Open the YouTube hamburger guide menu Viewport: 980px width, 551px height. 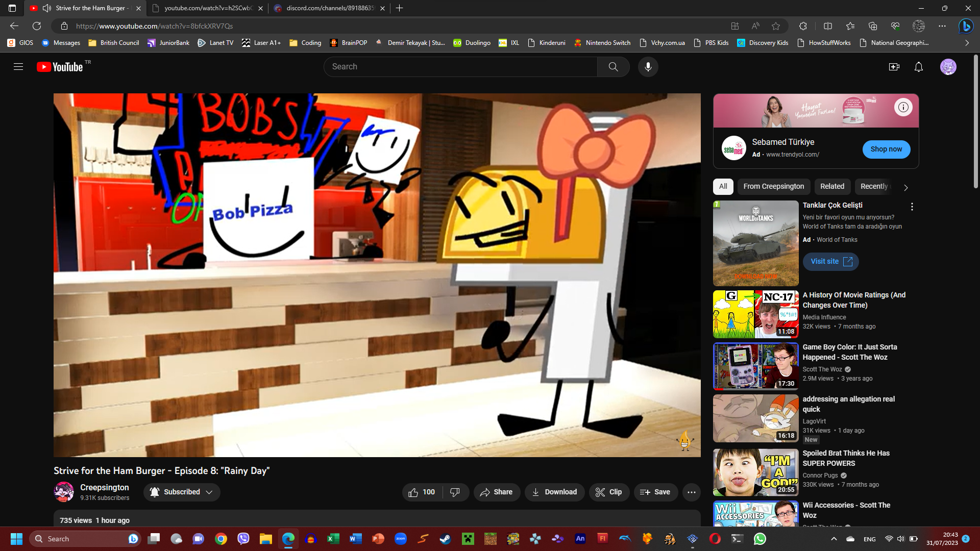tap(18, 67)
